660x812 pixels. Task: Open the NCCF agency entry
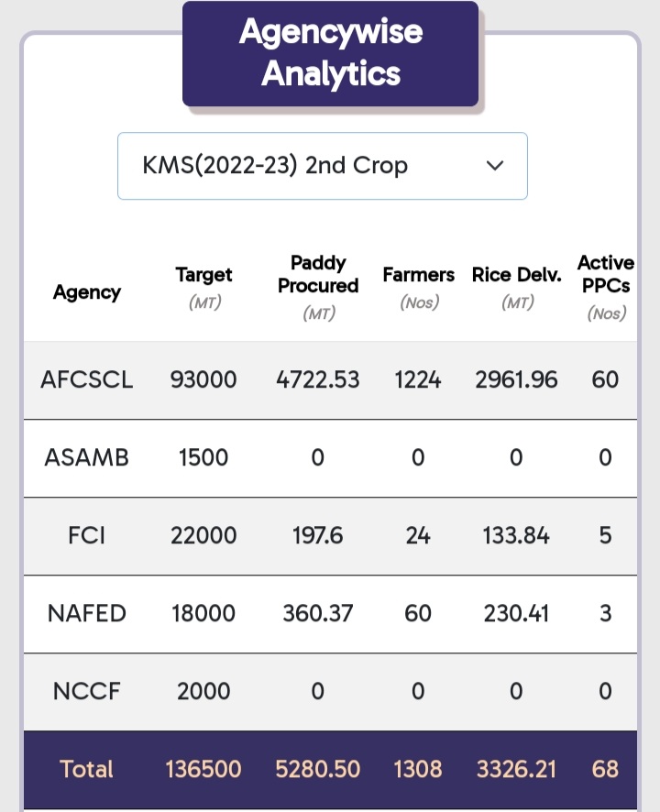click(x=87, y=691)
